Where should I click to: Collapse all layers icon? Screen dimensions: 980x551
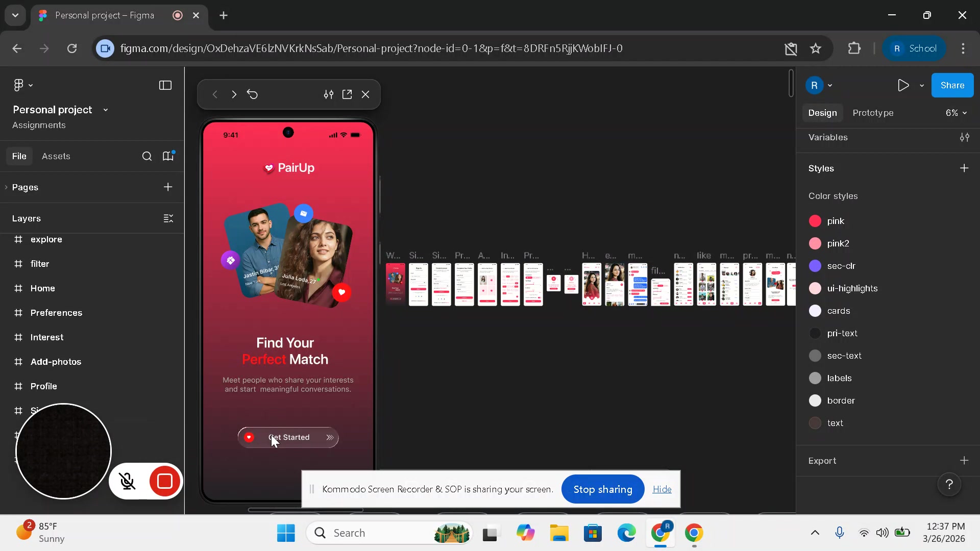tap(168, 218)
